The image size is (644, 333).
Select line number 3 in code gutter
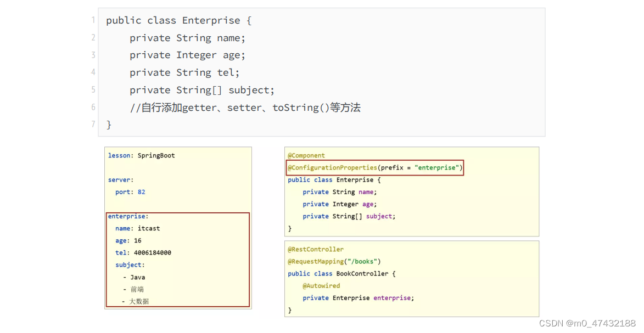[94, 55]
